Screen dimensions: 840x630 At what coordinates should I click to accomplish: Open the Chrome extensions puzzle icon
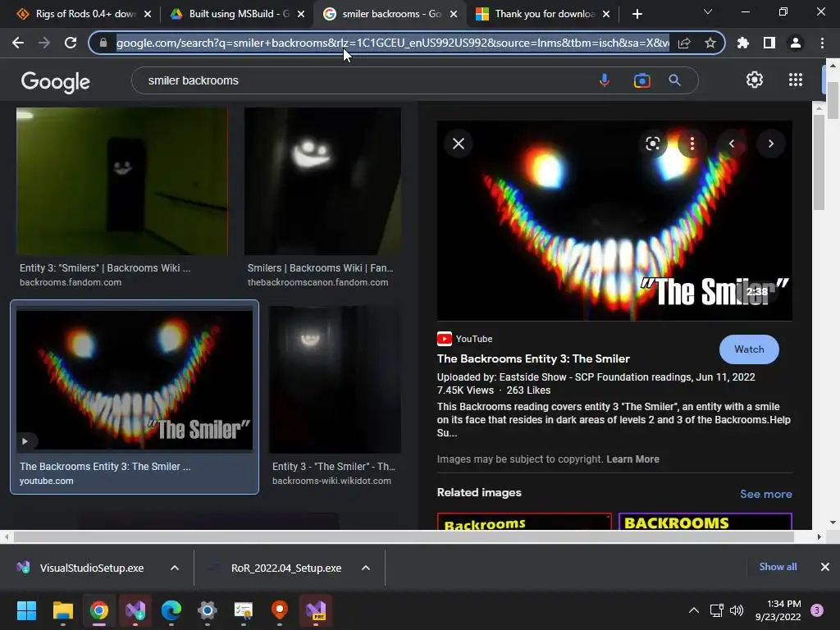(x=742, y=43)
